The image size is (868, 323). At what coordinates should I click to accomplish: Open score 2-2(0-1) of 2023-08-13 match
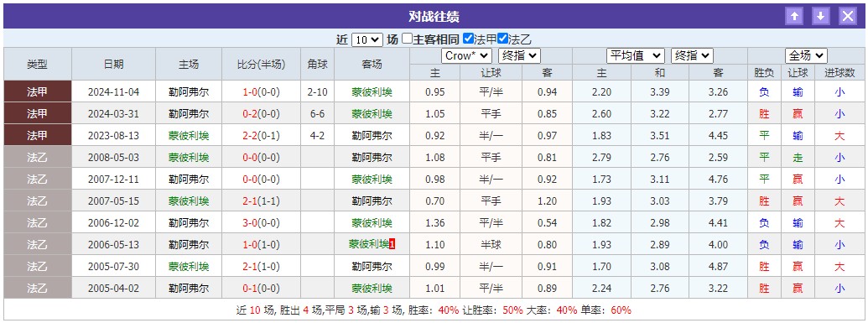[x=262, y=135]
